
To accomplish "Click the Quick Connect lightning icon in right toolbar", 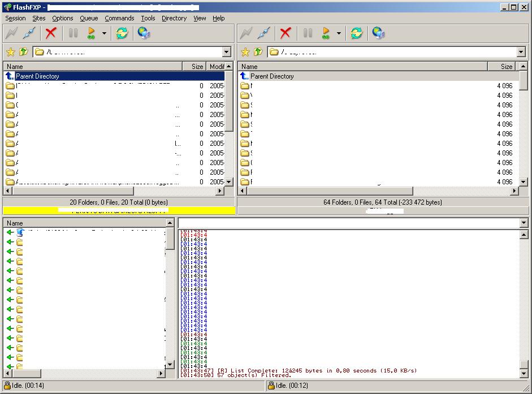I will point(245,33).
